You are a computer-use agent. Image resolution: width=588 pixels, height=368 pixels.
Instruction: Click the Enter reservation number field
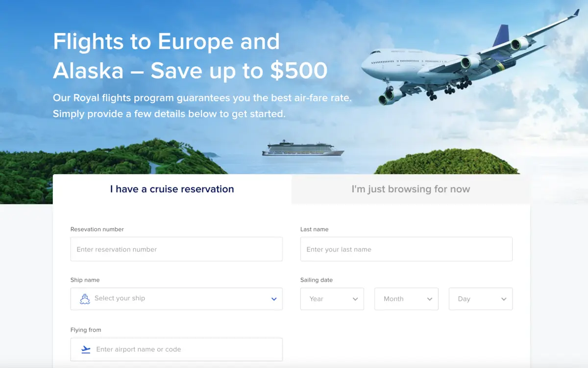click(176, 249)
